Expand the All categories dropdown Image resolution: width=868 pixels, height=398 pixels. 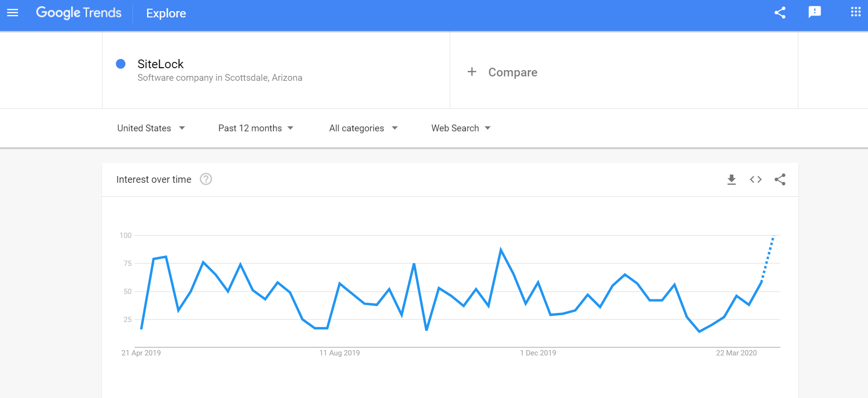[363, 128]
